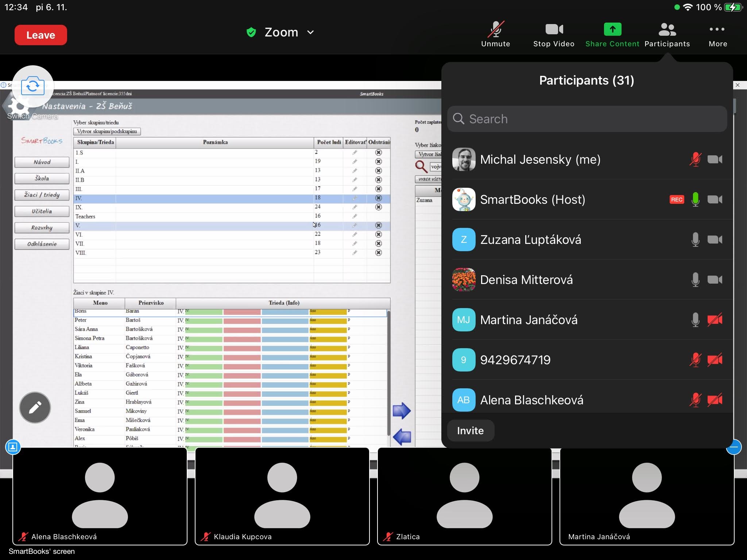
Task: Open the Zoom meeting info dropdown
Action: [x=289, y=32]
